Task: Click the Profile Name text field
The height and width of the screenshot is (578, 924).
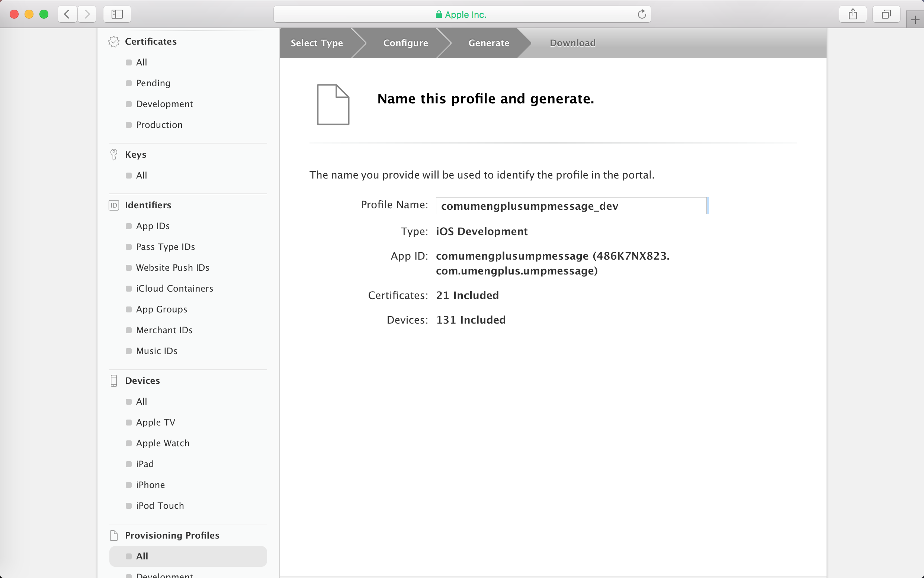Action: click(x=571, y=206)
